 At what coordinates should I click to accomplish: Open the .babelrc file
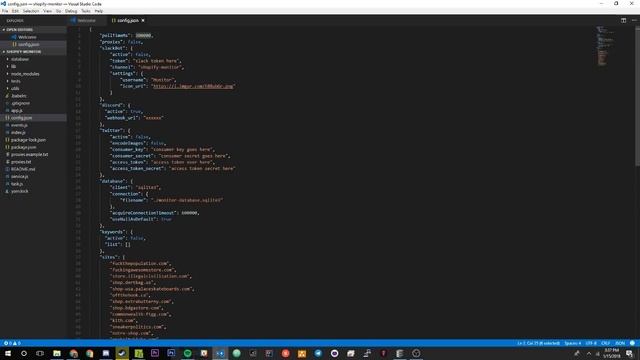[x=33, y=96]
